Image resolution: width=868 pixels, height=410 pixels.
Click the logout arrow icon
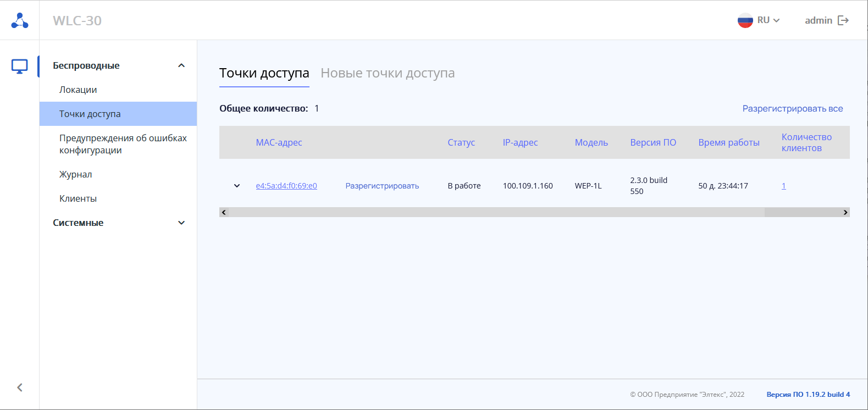[x=843, y=20]
